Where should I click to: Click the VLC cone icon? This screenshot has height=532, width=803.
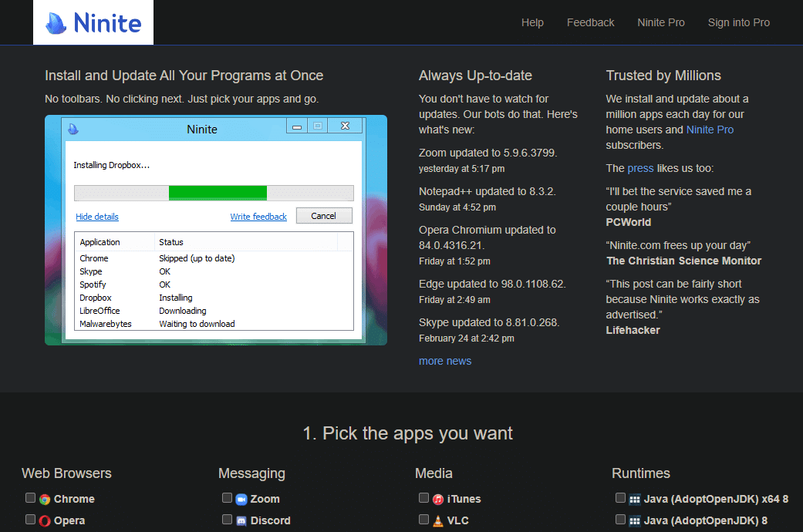click(x=438, y=520)
